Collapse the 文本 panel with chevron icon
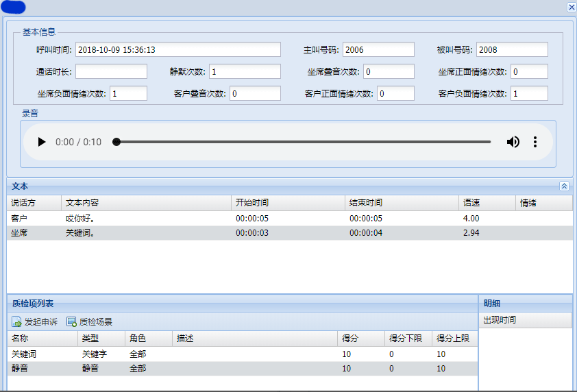Image resolution: width=577 pixels, height=392 pixels. 564,186
